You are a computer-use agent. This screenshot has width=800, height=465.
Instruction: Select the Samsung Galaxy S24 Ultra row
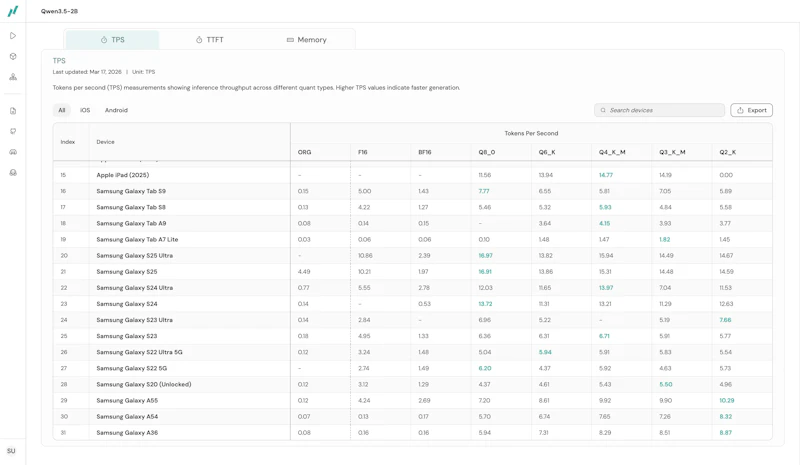(x=412, y=288)
